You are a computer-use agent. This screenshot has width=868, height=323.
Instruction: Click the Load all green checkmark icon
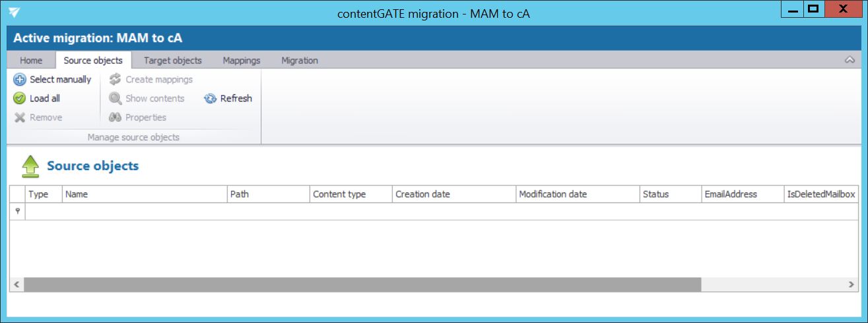point(20,99)
